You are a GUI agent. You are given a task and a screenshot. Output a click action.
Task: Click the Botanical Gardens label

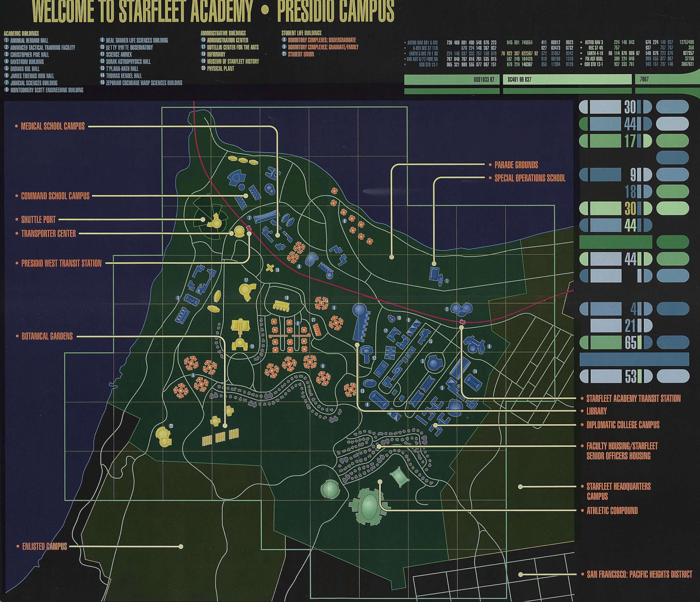point(47,337)
